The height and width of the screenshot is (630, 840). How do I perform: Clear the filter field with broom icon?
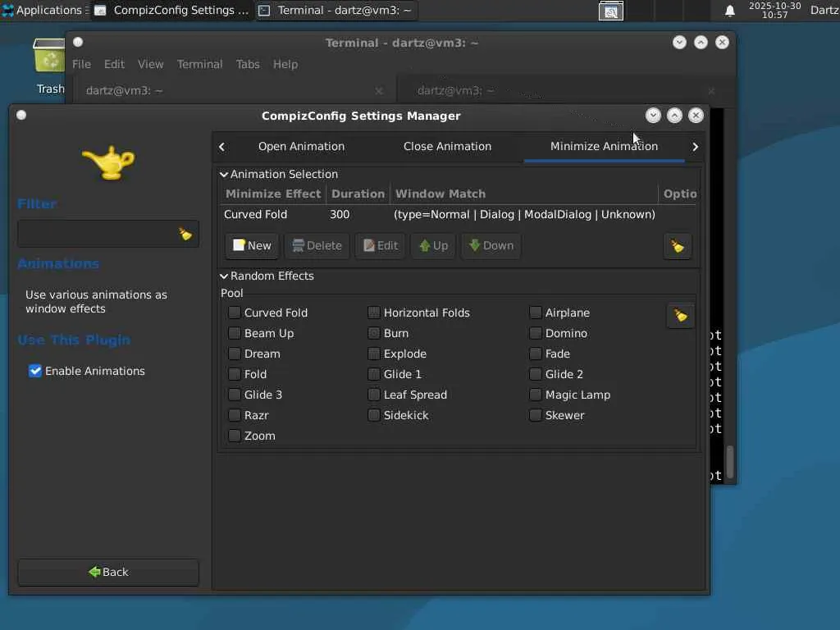click(x=185, y=234)
